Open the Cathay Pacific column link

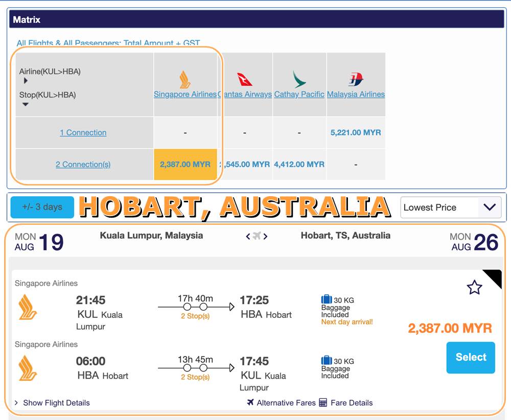pyautogui.click(x=299, y=94)
